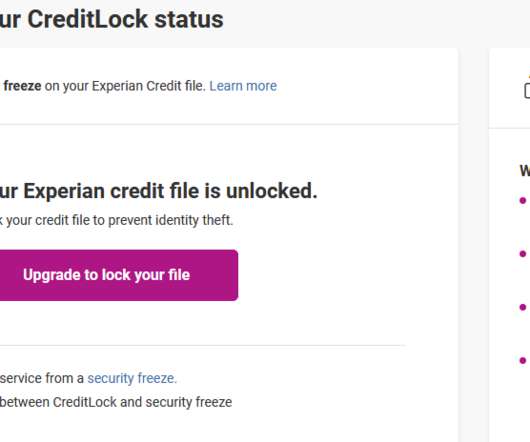This screenshot has height=442, width=530.
Task: Click the first magenta bullet point
Action: click(523, 200)
